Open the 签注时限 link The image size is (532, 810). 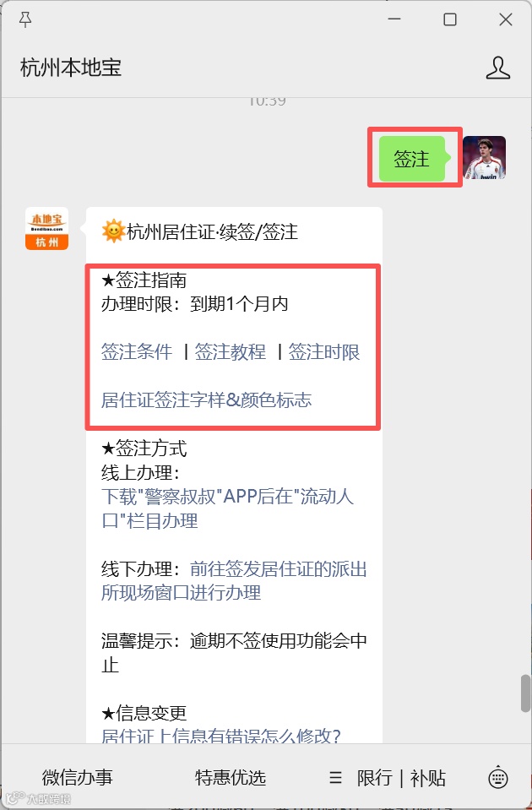pos(324,352)
